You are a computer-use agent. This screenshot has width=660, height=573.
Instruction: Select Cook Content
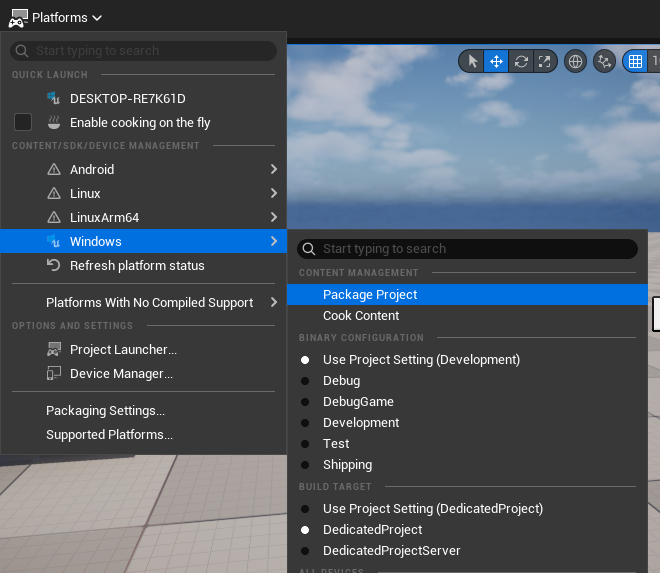coord(467,316)
